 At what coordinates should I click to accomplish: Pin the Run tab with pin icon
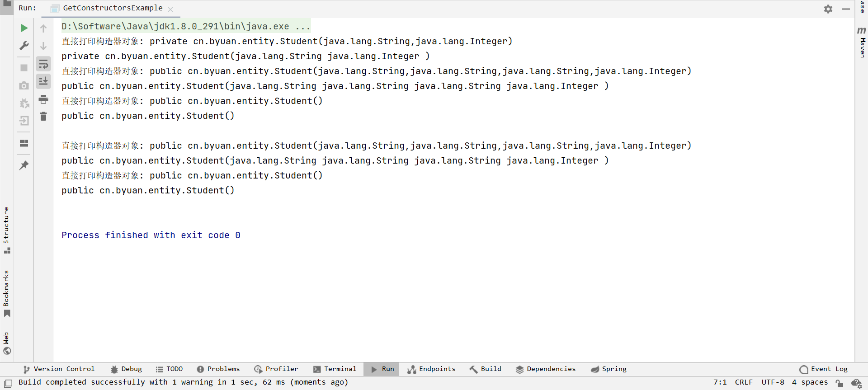[x=24, y=165]
